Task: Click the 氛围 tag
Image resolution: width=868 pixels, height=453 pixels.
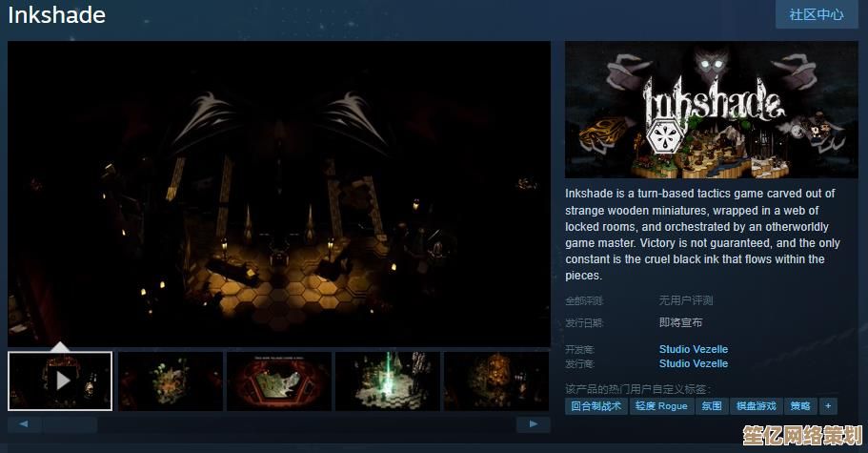Action: click(x=712, y=405)
